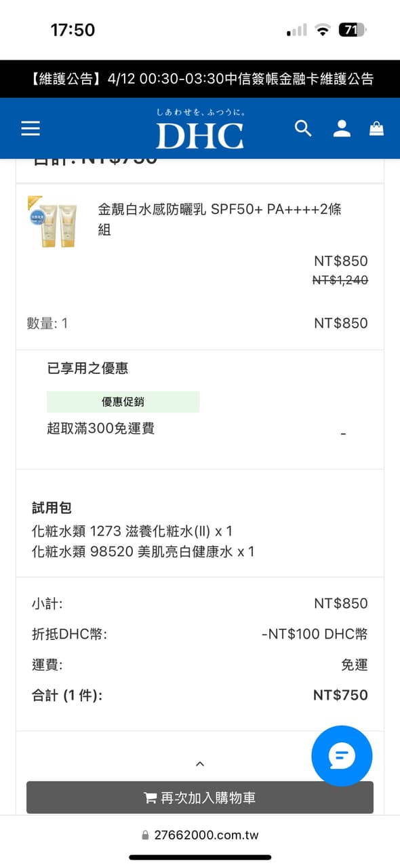Open the hamburger navigation menu
The image size is (400, 868).
point(30,128)
